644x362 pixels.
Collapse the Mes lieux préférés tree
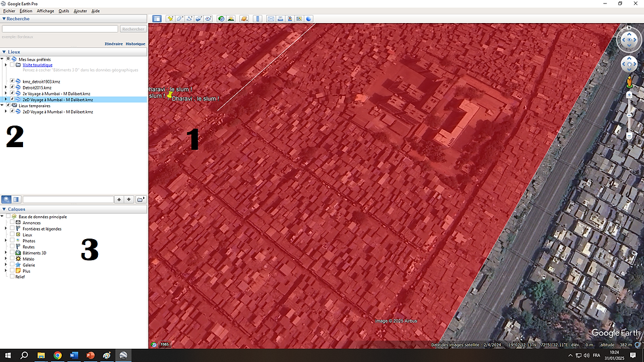pyautogui.click(x=2, y=59)
